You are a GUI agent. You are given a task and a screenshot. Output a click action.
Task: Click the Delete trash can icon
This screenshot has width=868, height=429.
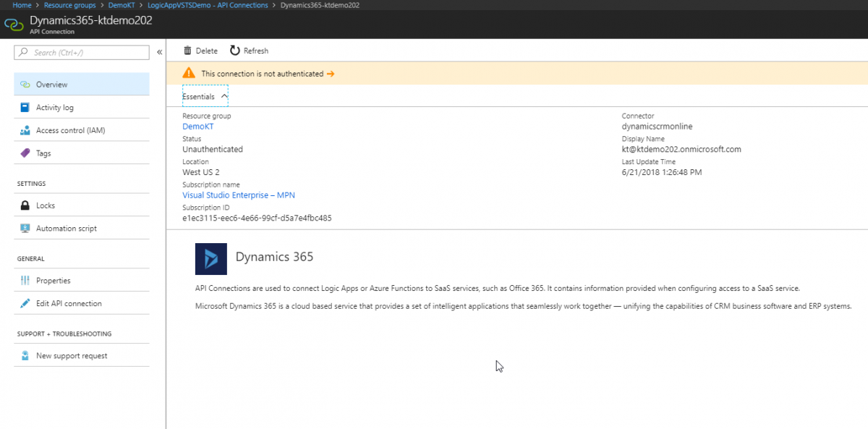coord(188,51)
